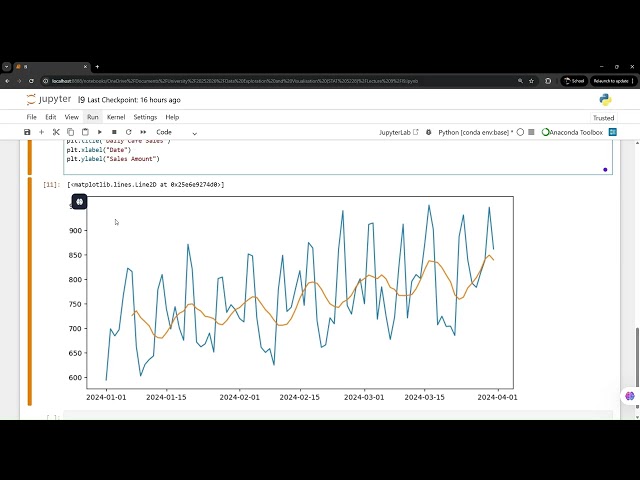Click the Jupyter logo
The image size is (640, 480).
coord(49,100)
